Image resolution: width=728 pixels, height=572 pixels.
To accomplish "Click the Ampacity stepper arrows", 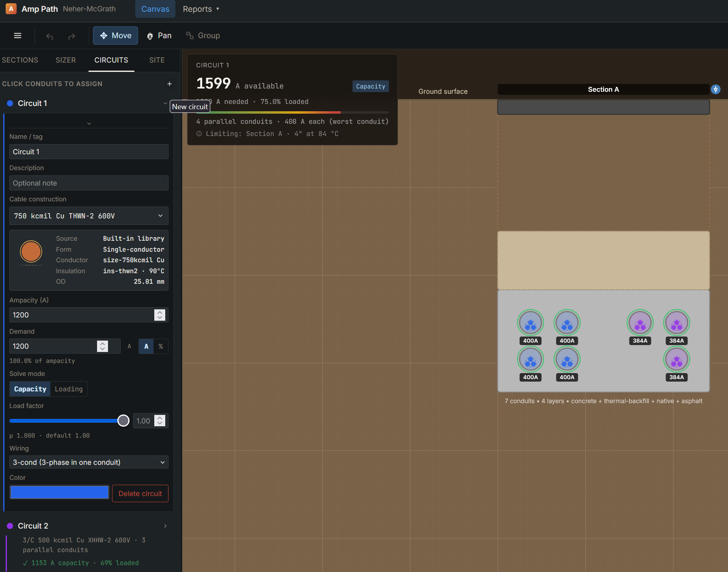I will point(160,315).
